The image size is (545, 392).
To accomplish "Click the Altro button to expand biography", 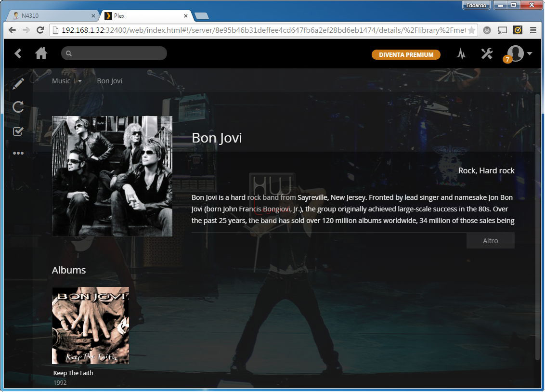I will pyautogui.click(x=491, y=241).
